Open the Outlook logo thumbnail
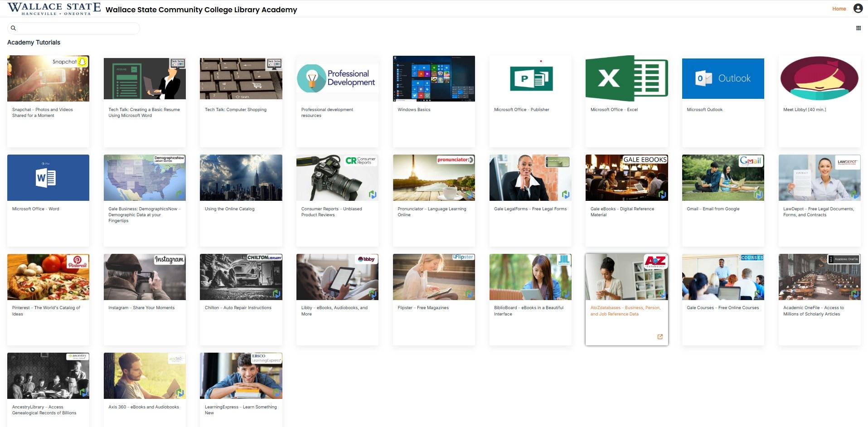 [x=723, y=78]
